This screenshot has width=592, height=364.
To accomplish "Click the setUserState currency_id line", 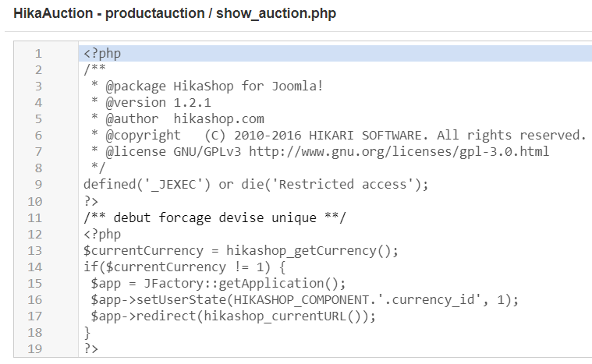I will pyautogui.click(x=305, y=300).
